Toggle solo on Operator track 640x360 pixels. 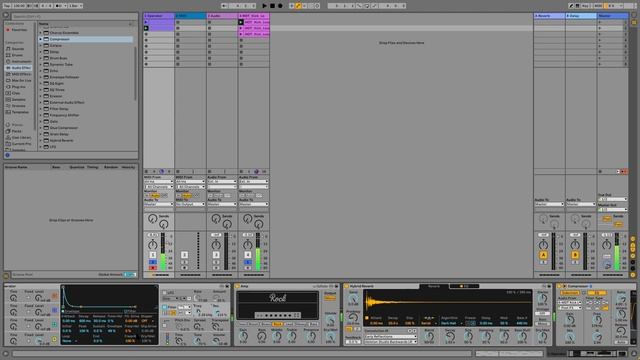coord(153,262)
